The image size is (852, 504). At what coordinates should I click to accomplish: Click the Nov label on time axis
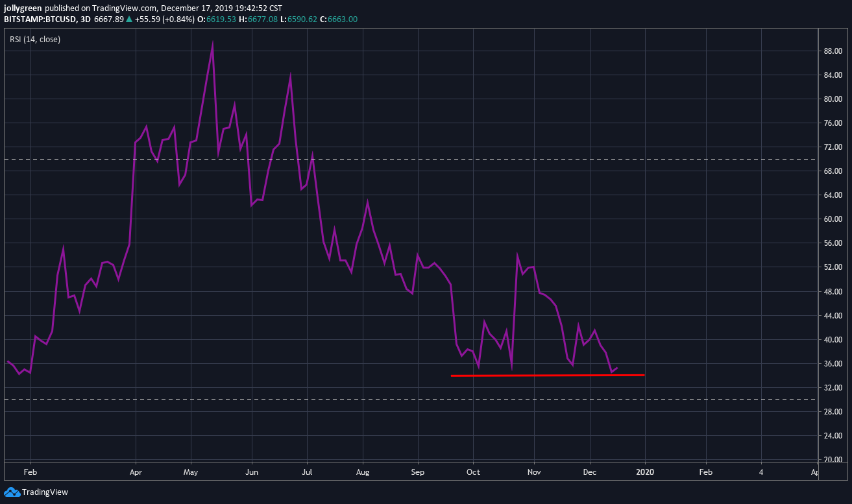534,472
